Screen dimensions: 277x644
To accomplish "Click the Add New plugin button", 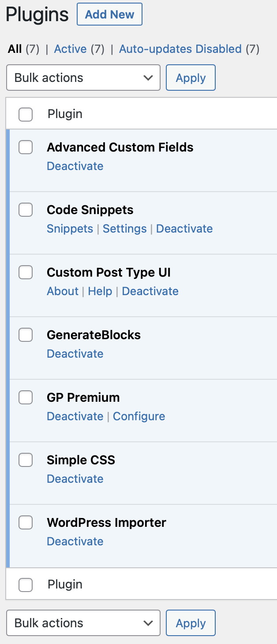I will click(x=109, y=14).
